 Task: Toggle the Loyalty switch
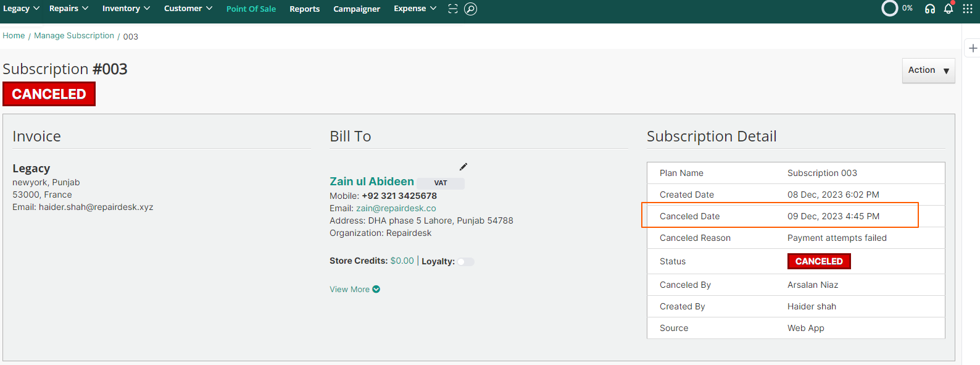[466, 262]
